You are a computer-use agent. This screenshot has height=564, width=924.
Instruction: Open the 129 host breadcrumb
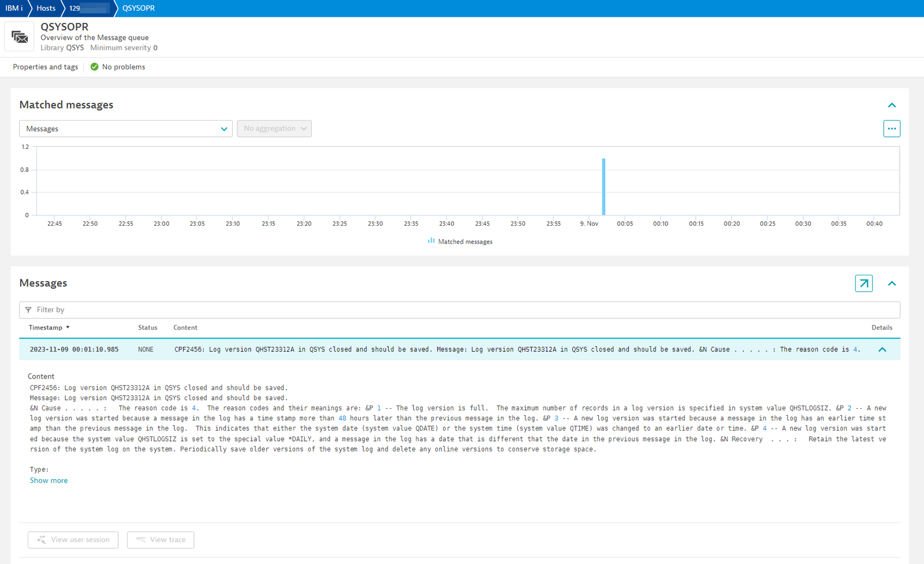(x=89, y=8)
